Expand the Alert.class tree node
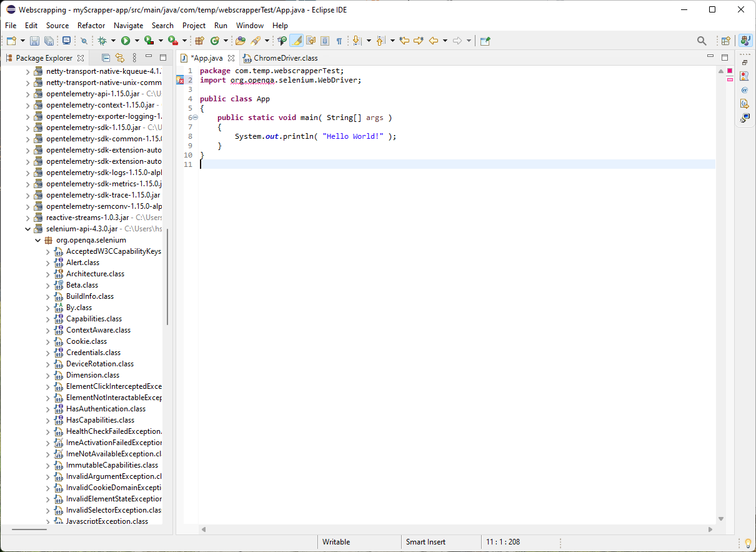 [48, 263]
